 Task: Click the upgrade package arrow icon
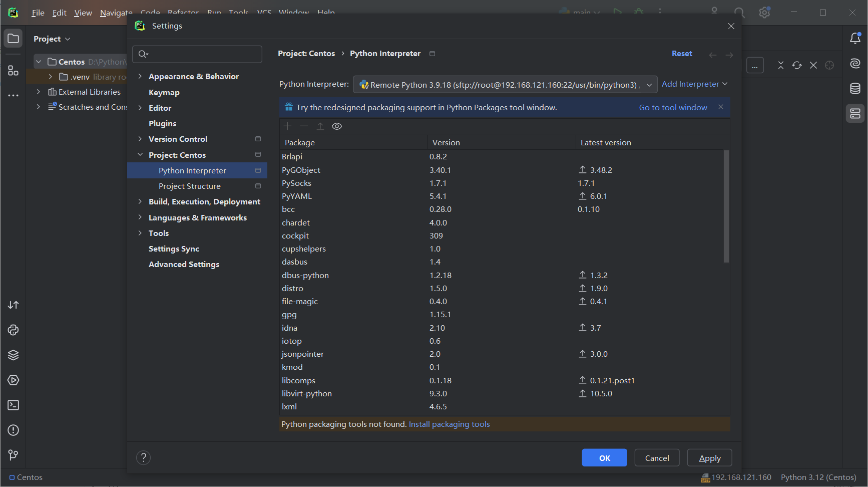[320, 126]
